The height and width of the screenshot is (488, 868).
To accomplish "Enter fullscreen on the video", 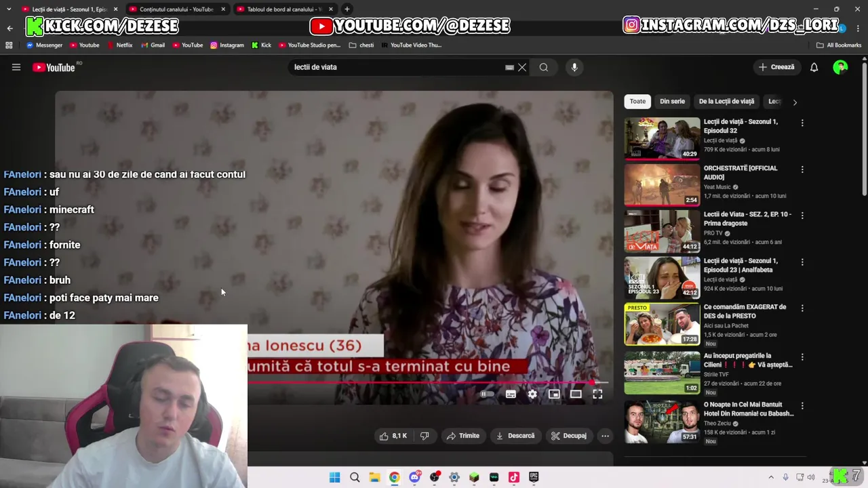I will click(x=597, y=394).
